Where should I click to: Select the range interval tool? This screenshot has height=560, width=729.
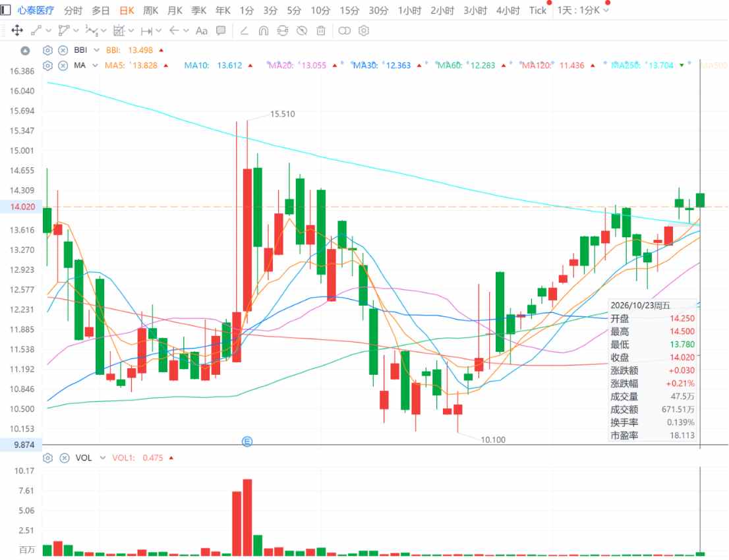click(147, 31)
